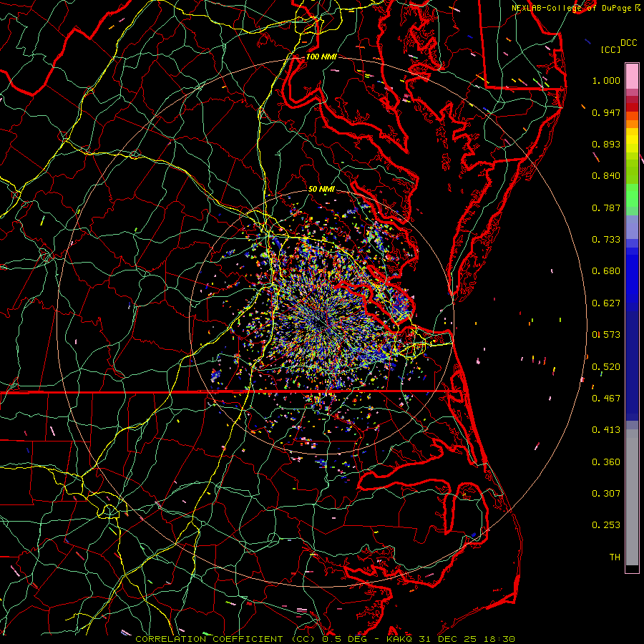Click the DCC product label above the color bar
Image resolution: width=644 pixels, height=644 pixels.
[x=628, y=43]
